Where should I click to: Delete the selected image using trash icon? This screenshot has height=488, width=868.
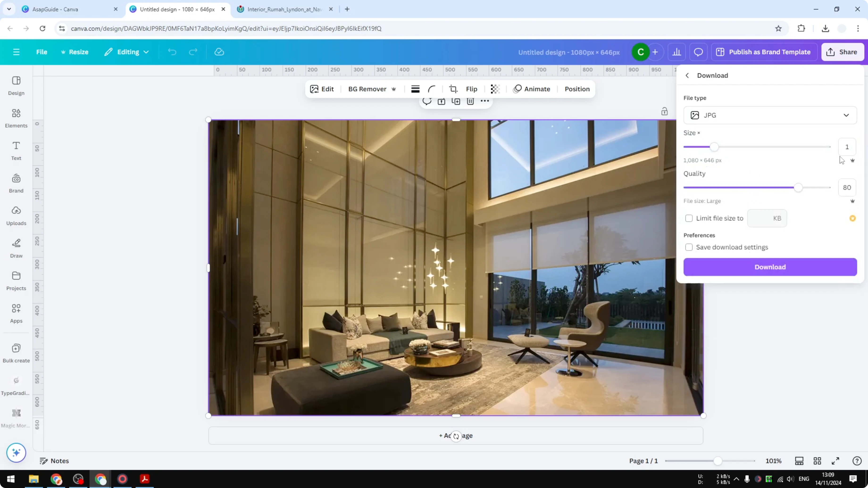pos(470,101)
